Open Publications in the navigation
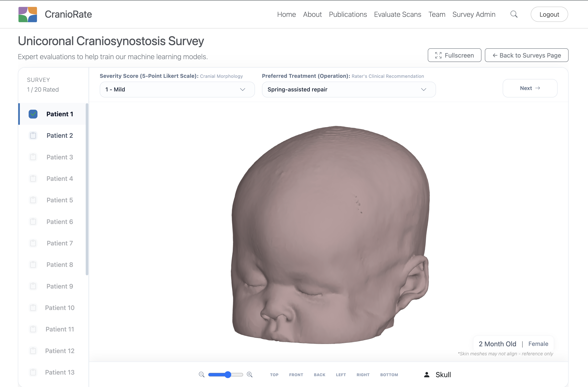This screenshot has height=387, width=588. click(x=348, y=14)
